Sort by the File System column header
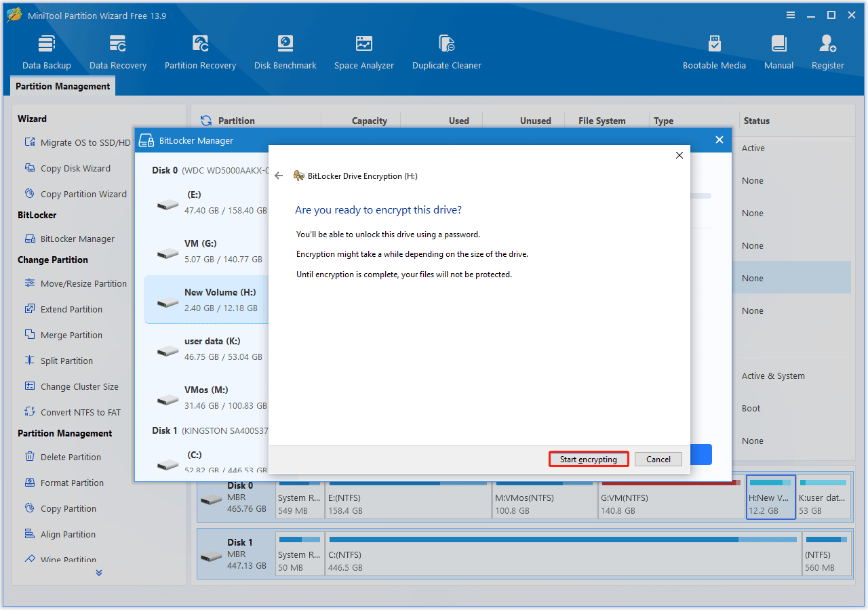 (x=601, y=121)
